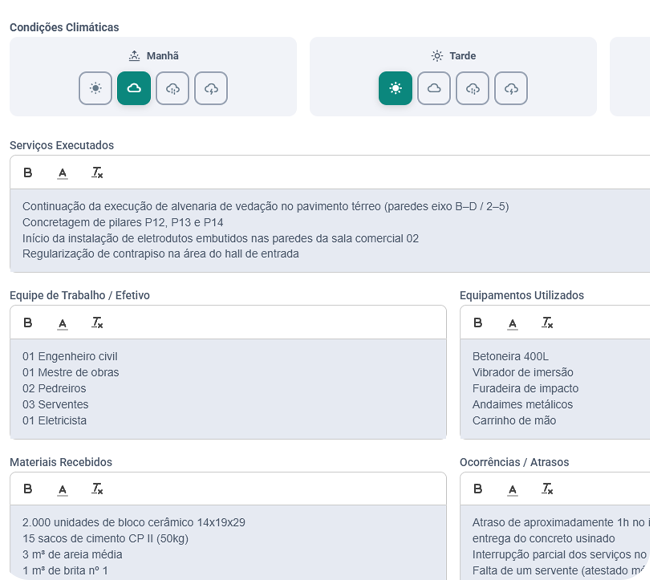The image size is (650, 580).
Task: Click into the Materiais Recebidos text area
Action: click(x=228, y=543)
